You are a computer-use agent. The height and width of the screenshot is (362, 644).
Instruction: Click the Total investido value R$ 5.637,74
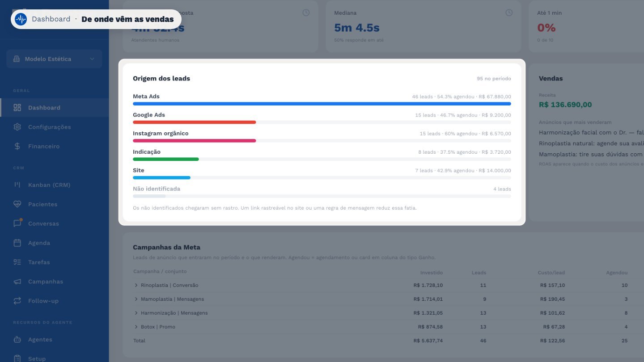pos(428,341)
